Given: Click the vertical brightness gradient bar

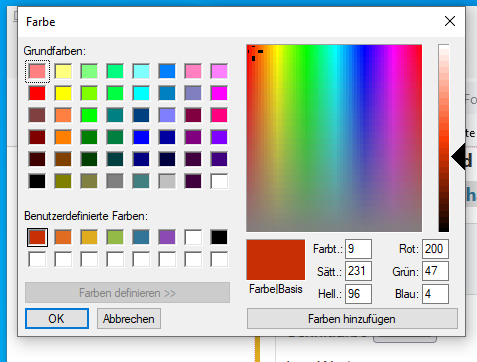Looking at the screenshot, I should (444, 138).
